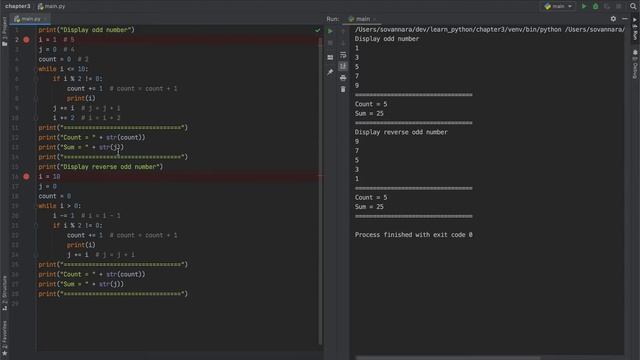Toggle soft-wrap in console
The height and width of the screenshot is (360, 640).
click(343, 55)
